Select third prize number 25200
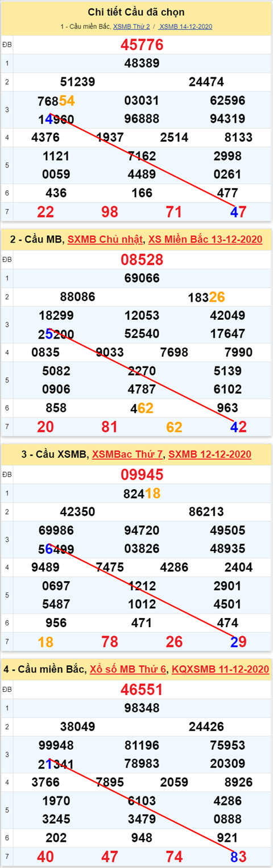Viewport: 273px width, 868px height. 56,333
